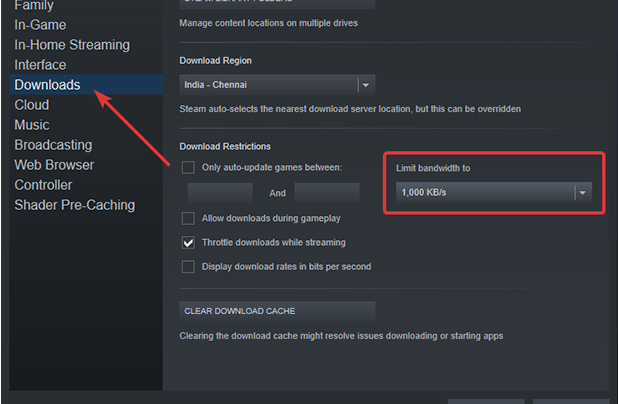The height and width of the screenshot is (404, 618).
Task: Click the Limit bandwidth to label
Action: 433,168
